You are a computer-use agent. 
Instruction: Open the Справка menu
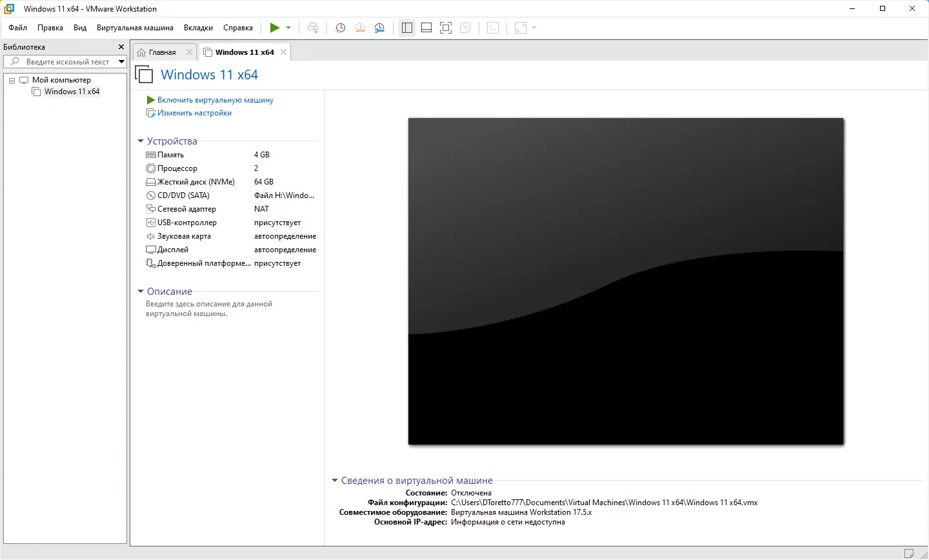pos(238,28)
